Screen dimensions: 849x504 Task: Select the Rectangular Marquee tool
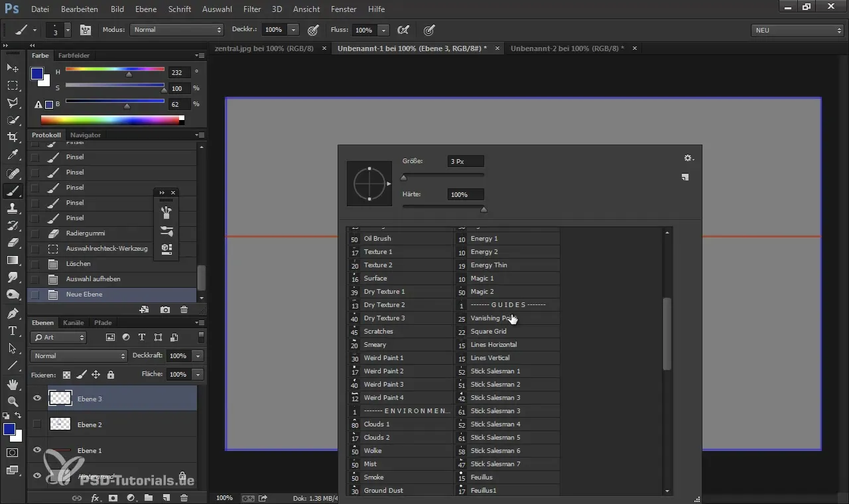(x=13, y=86)
